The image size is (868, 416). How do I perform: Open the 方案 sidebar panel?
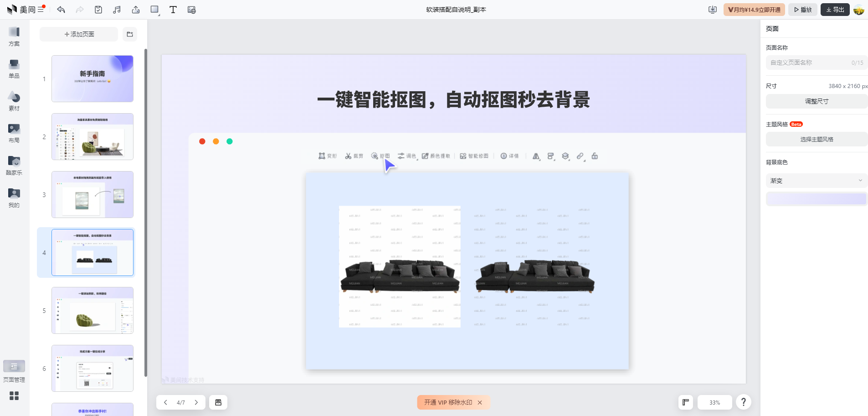pyautogui.click(x=14, y=37)
